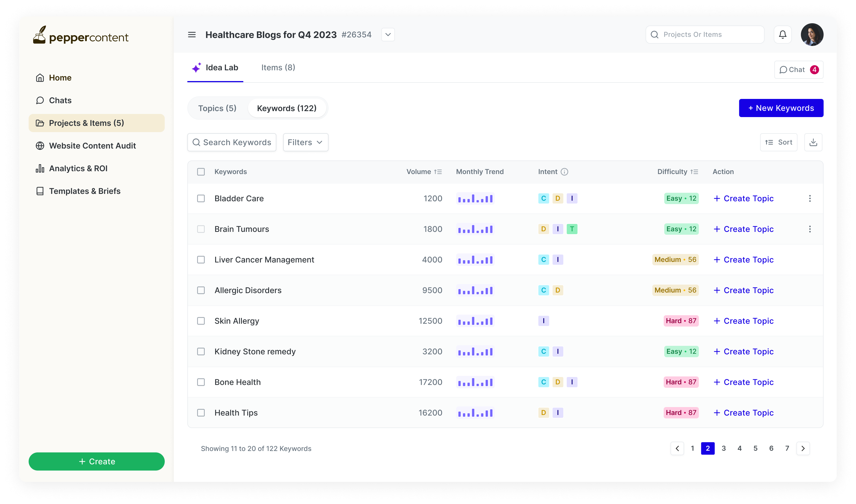Toggle the select-all keywords checkbox

(201, 172)
